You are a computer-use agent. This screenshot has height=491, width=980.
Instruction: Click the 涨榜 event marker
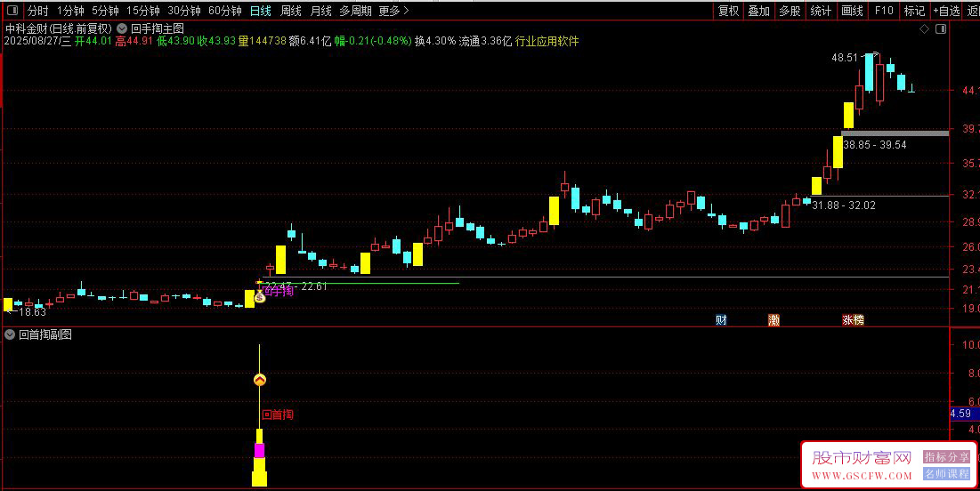(x=853, y=320)
